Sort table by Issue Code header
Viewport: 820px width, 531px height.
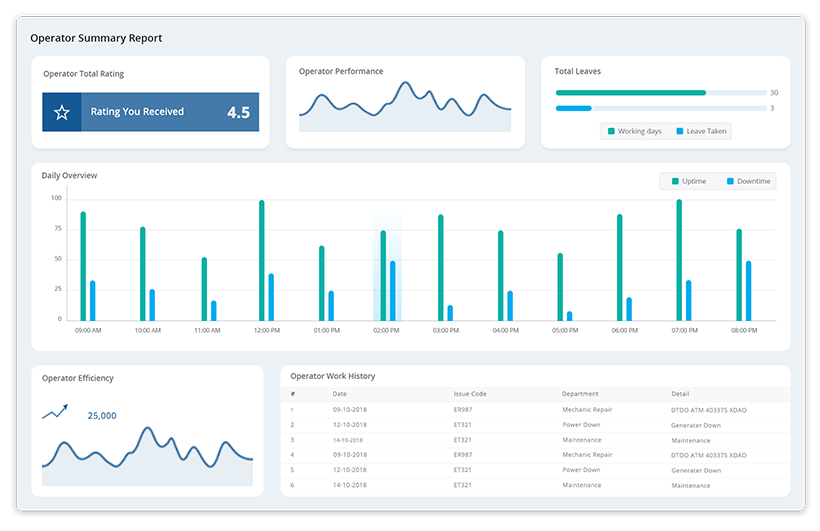click(470, 394)
